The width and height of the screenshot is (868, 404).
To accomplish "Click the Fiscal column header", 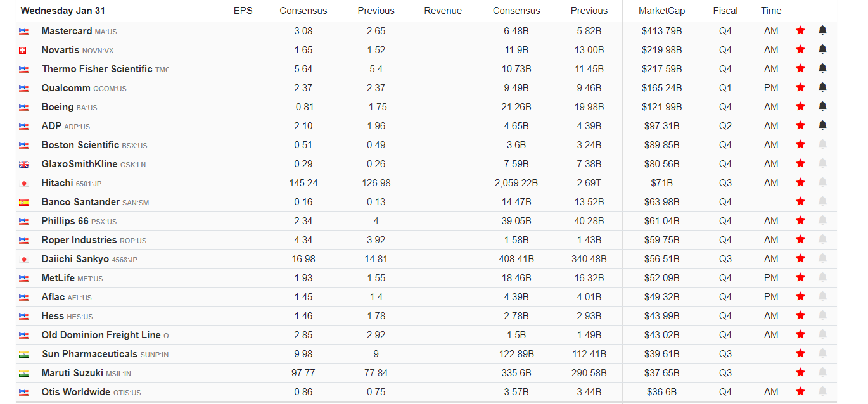I will [725, 11].
